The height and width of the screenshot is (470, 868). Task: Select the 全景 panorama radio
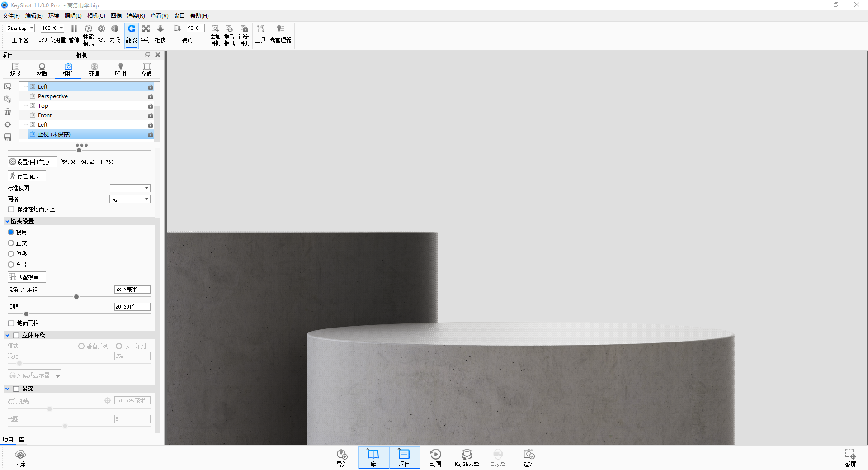[11, 265]
